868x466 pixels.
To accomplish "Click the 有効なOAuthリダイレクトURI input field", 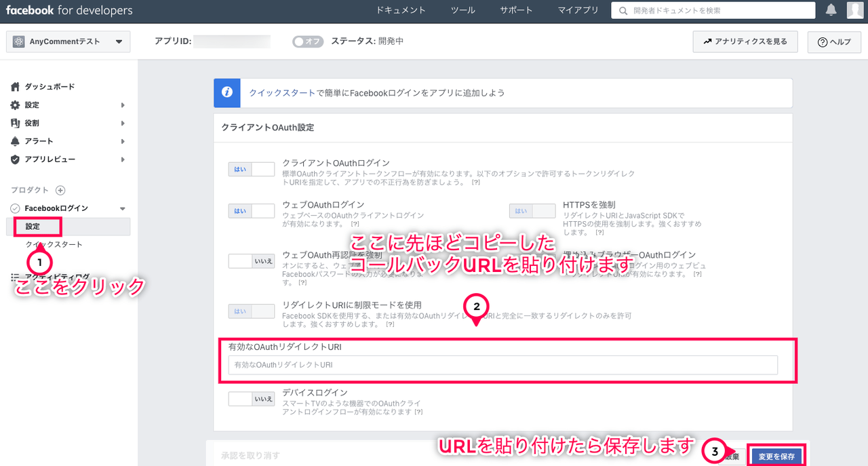I will pyautogui.click(x=502, y=365).
